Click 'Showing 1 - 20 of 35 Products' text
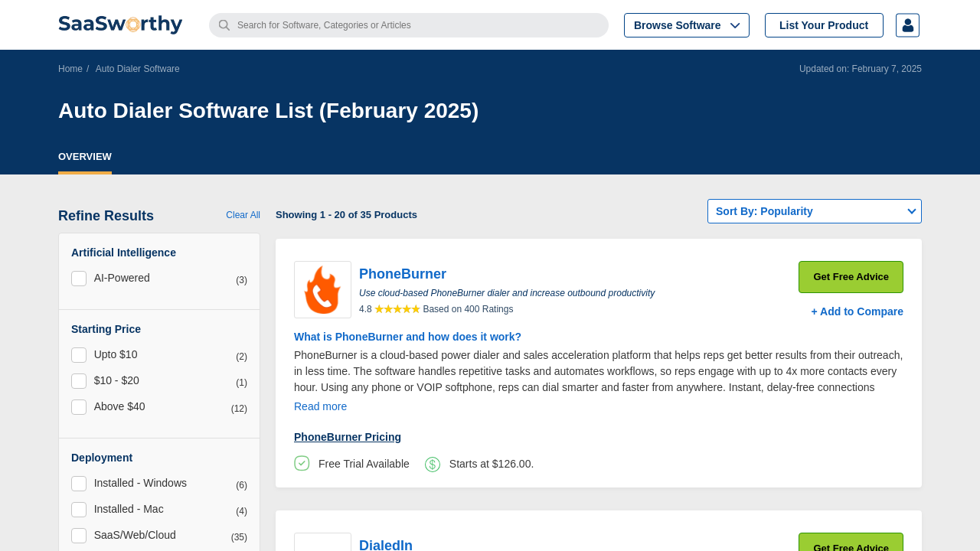The height and width of the screenshot is (551, 980). pyautogui.click(x=346, y=215)
